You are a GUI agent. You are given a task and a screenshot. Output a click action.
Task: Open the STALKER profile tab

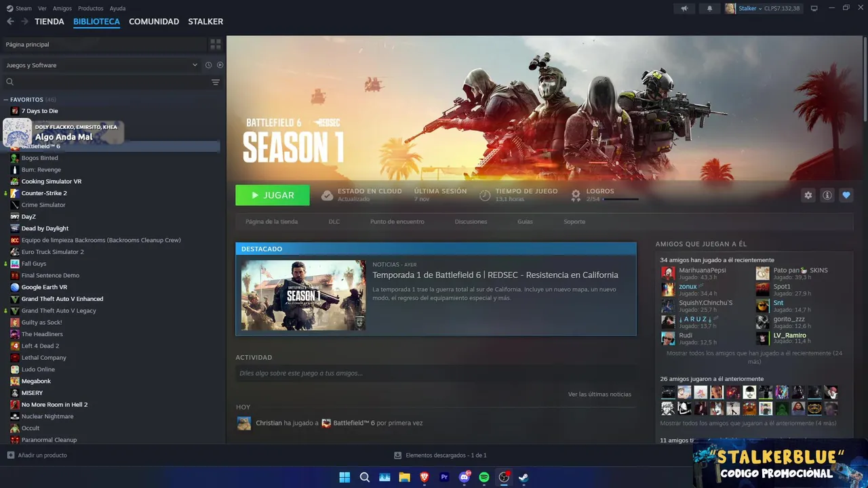[205, 22]
